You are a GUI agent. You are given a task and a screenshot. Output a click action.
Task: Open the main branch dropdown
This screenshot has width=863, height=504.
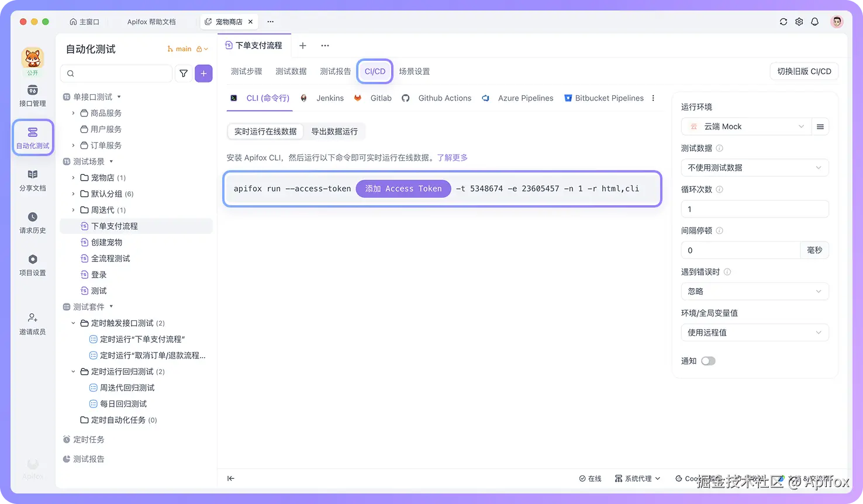(x=188, y=49)
